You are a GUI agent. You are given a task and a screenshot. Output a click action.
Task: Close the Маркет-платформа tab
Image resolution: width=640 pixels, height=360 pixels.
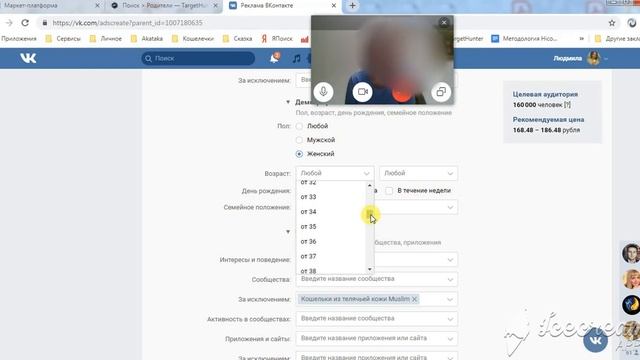pyautogui.click(x=97, y=6)
